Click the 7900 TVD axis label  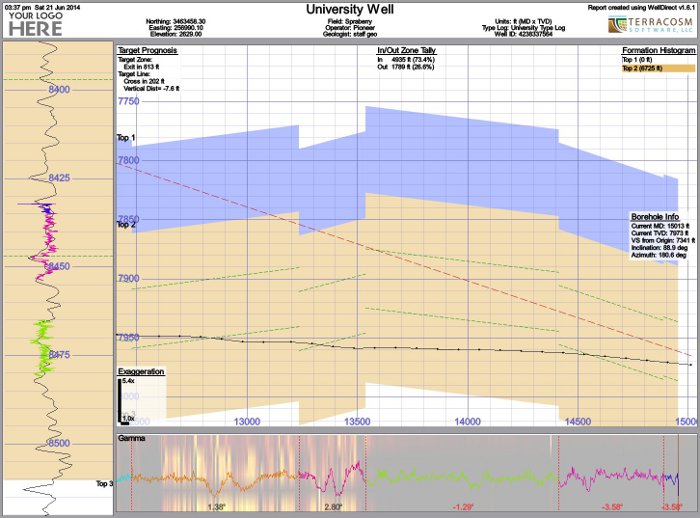coord(129,279)
